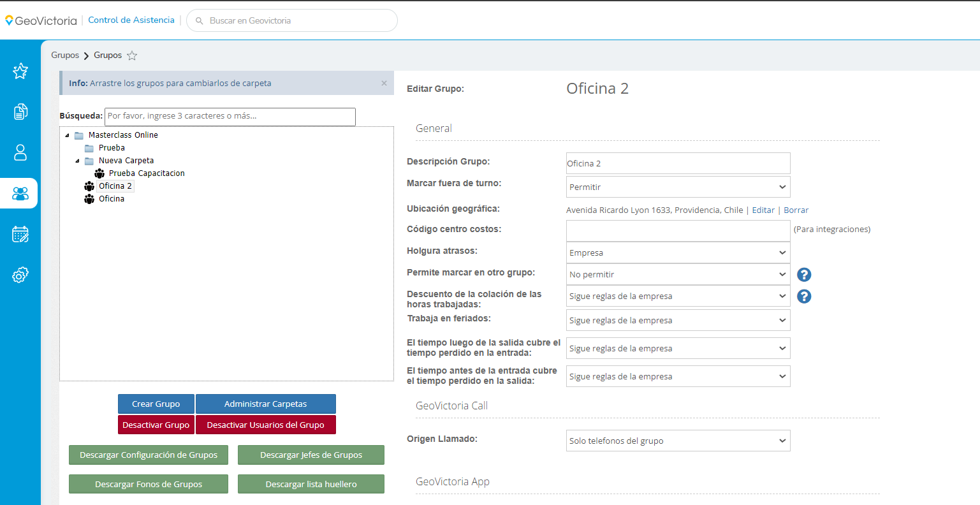
Task: Collapse the Masterclass Online tree folder
Action: click(x=67, y=135)
